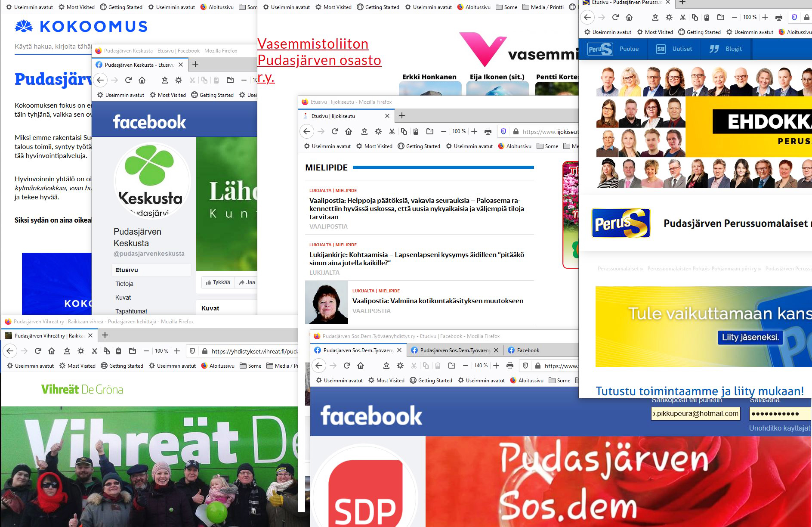The width and height of the screenshot is (812, 527).
Task: Click the home icon in the Iijokiseutu window
Action: [x=349, y=131]
